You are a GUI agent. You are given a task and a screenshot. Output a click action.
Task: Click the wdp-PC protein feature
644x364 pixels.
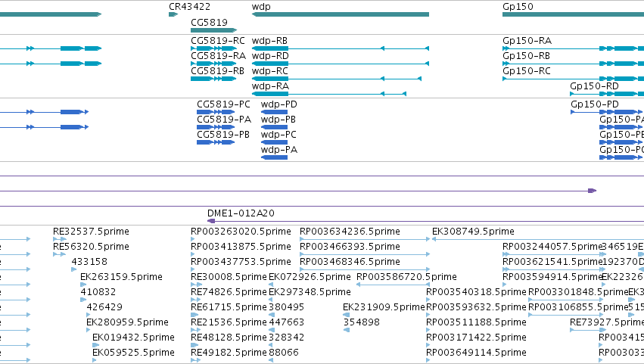[275, 142]
